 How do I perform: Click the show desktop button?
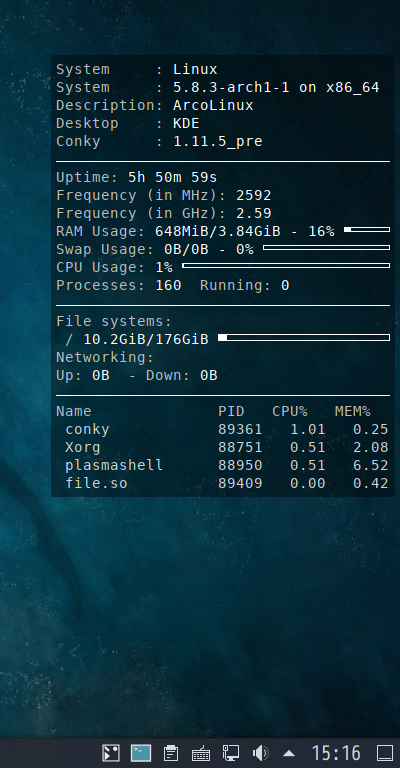pyautogui.click(x=385, y=753)
